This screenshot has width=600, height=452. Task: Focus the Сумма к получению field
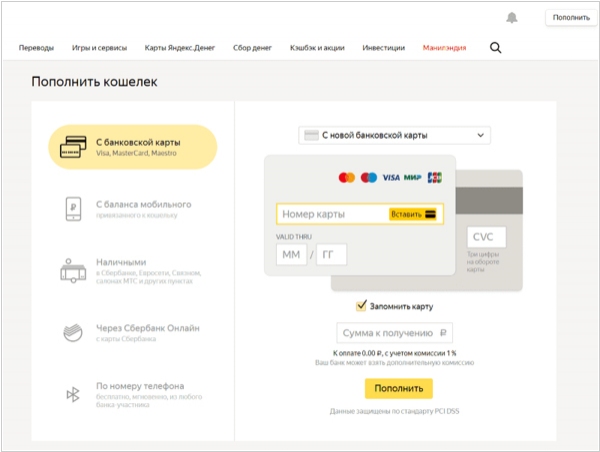pos(395,333)
